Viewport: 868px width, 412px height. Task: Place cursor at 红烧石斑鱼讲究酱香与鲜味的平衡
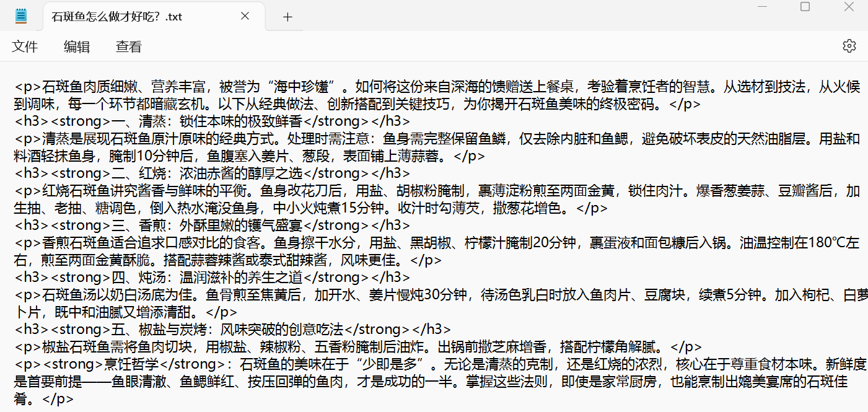click(145, 191)
